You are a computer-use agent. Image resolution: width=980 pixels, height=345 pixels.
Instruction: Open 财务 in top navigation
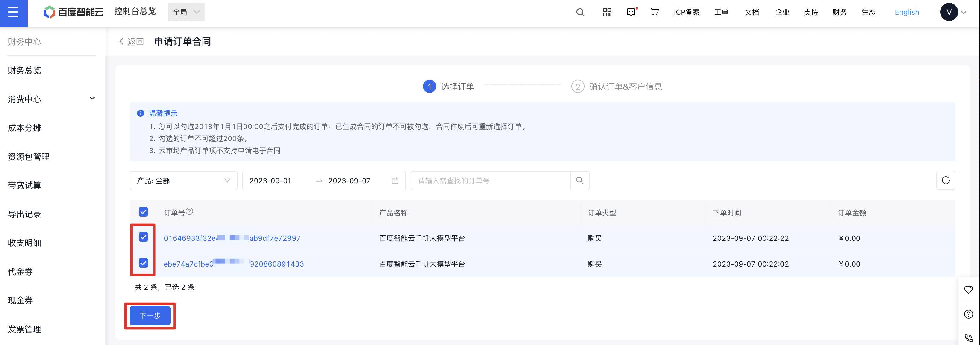point(840,12)
